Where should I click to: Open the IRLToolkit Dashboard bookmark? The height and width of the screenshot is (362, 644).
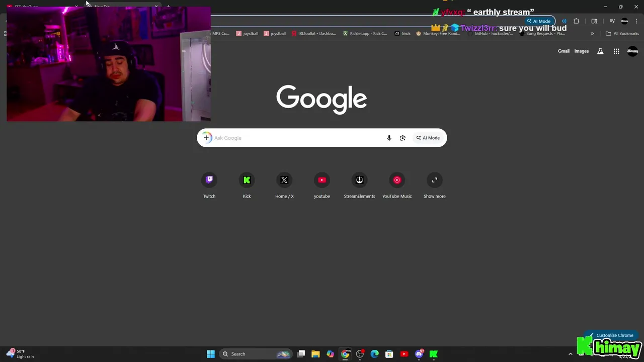(314, 34)
